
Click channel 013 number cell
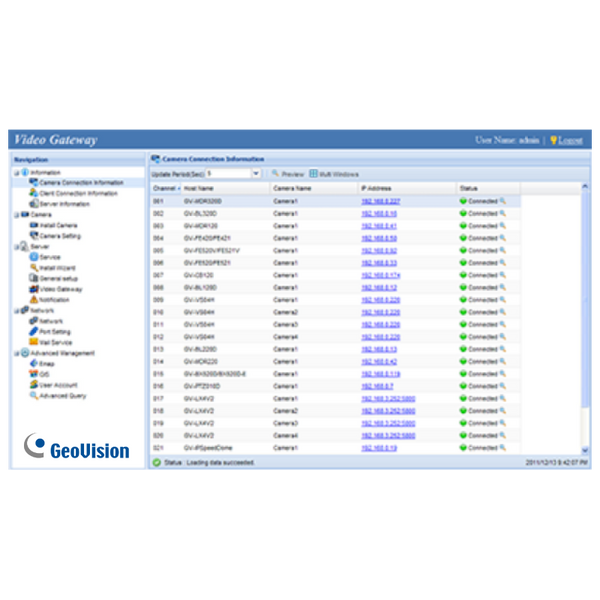158,349
